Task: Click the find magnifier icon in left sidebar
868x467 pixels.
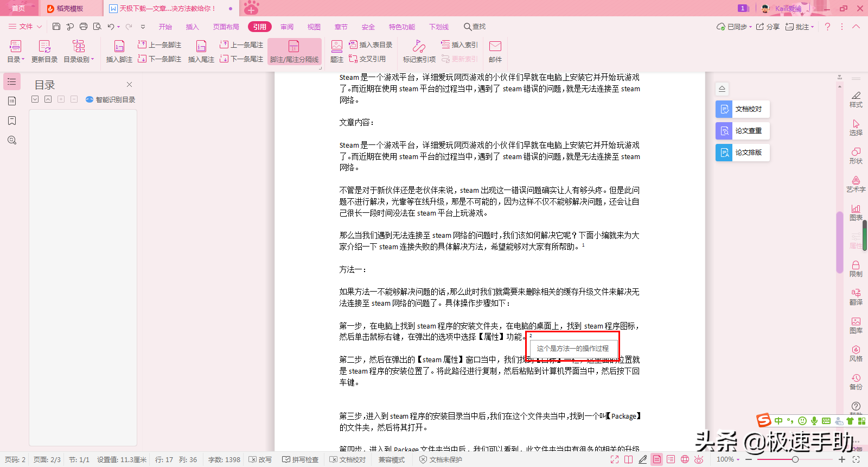Action: (x=12, y=140)
